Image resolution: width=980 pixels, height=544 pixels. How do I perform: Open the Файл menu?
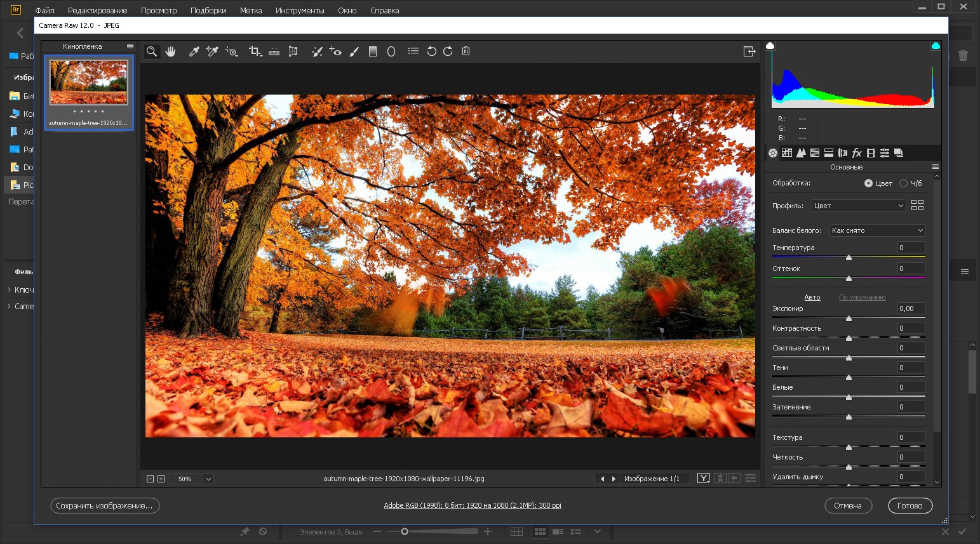[x=44, y=11]
